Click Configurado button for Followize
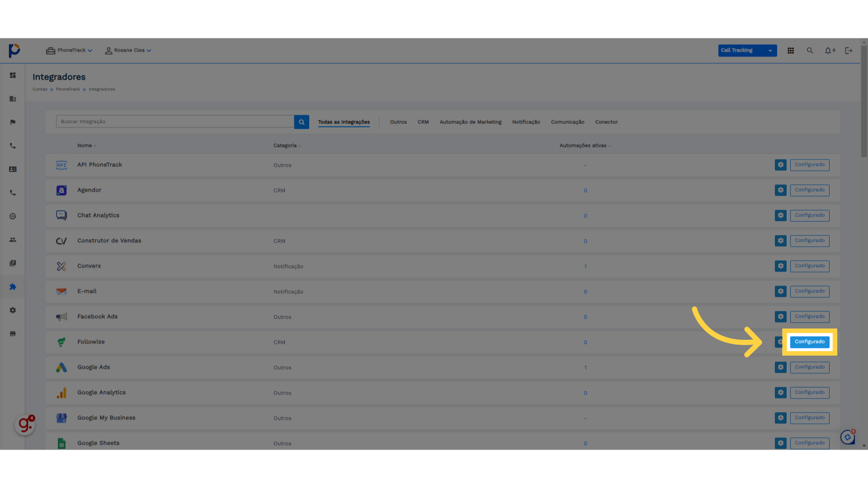 click(x=810, y=342)
